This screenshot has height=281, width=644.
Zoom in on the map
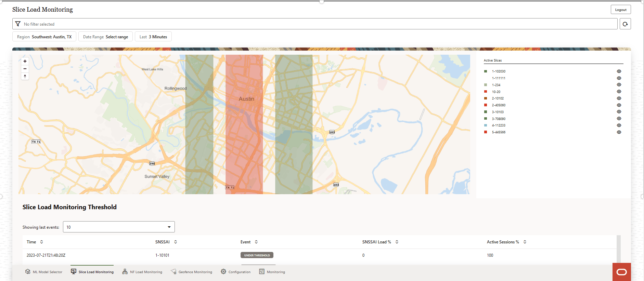[25, 61]
